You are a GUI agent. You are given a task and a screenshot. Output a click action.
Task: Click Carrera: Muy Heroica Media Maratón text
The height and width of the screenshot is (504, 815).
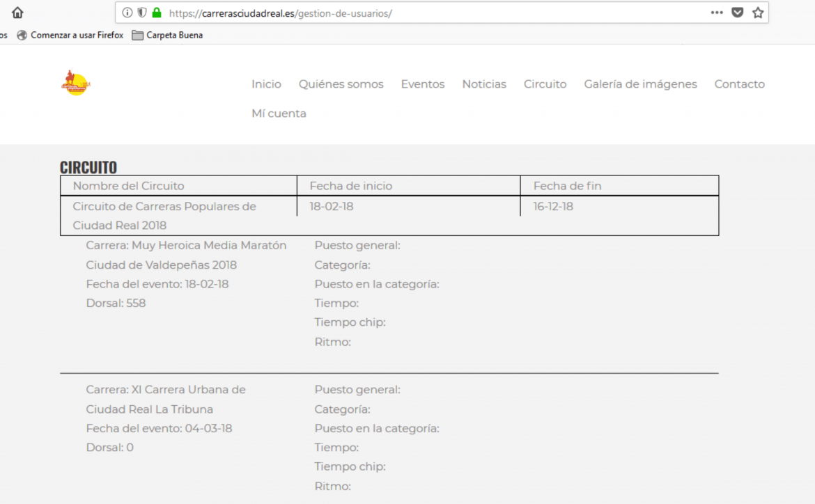(186, 255)
